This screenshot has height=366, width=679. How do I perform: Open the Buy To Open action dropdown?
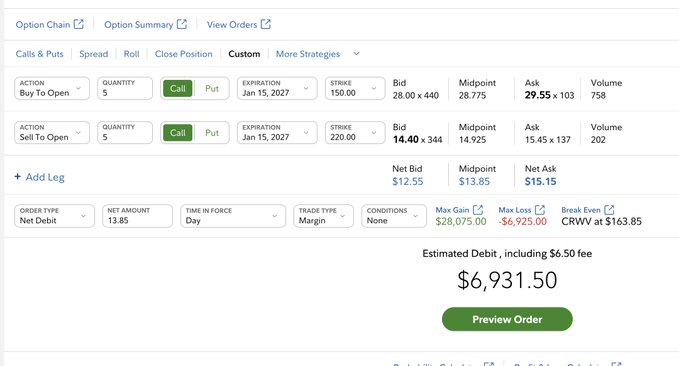52,88
